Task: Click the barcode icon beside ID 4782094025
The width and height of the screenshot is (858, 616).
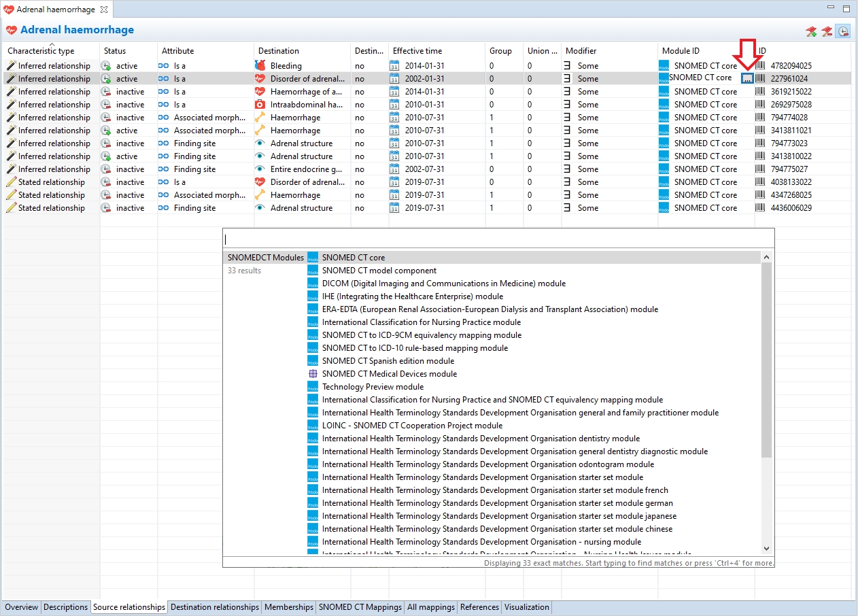Action: [760, 66]
